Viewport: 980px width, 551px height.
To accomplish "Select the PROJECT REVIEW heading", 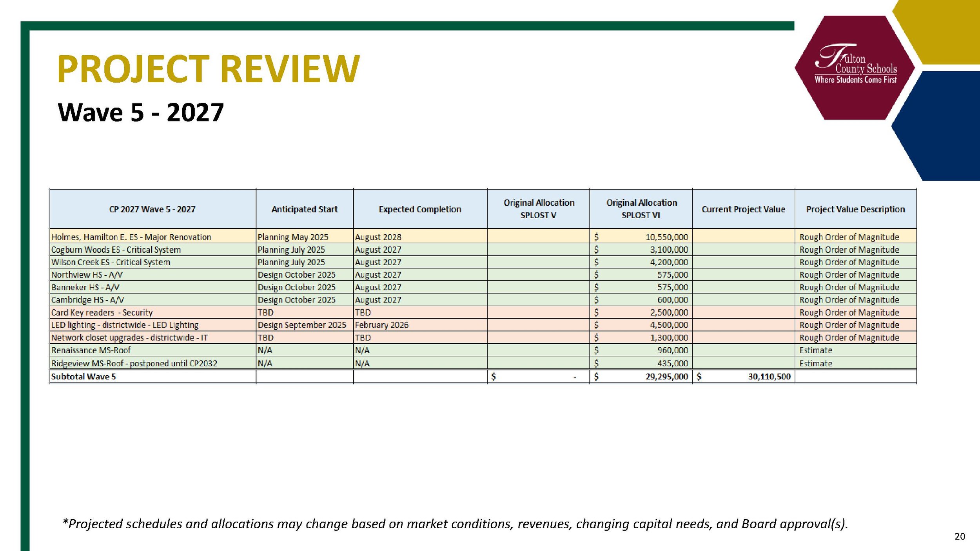I will [x=209, y=69].
